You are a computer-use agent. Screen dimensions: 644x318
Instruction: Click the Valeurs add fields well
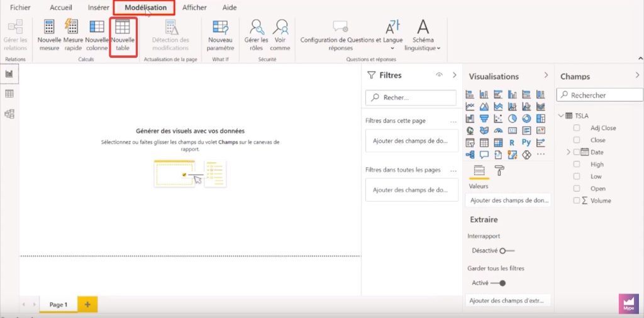(x=509, y=200)
